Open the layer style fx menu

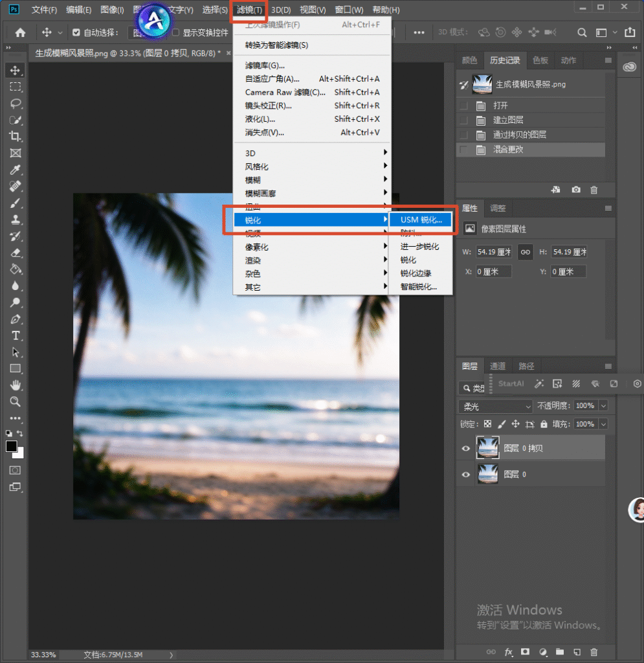click(508, 651)
